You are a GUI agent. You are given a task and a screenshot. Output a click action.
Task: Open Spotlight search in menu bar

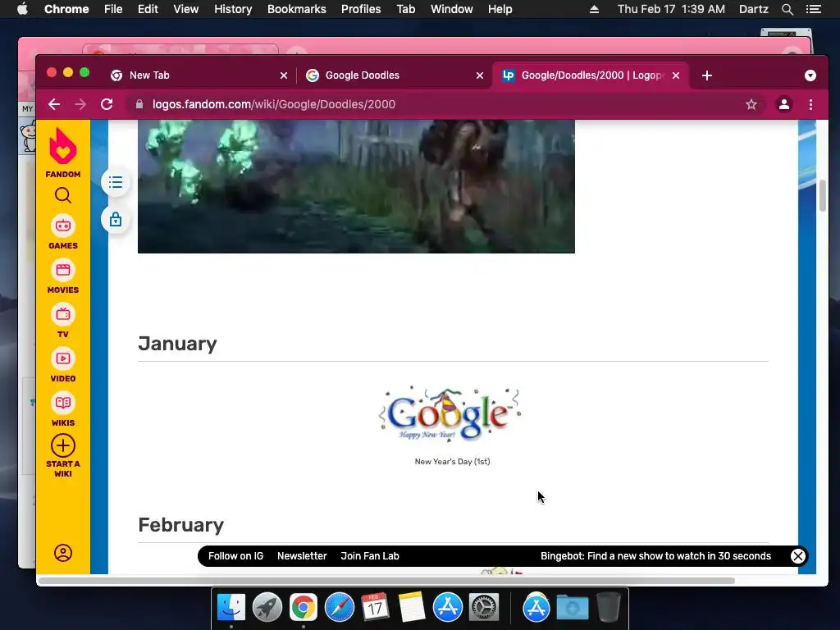click(x=787, y=9)
